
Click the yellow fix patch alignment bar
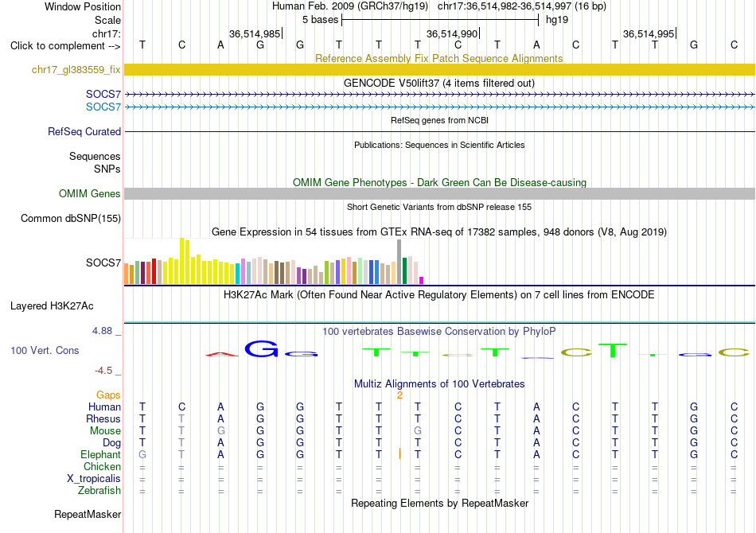click(x=439, y=69)
